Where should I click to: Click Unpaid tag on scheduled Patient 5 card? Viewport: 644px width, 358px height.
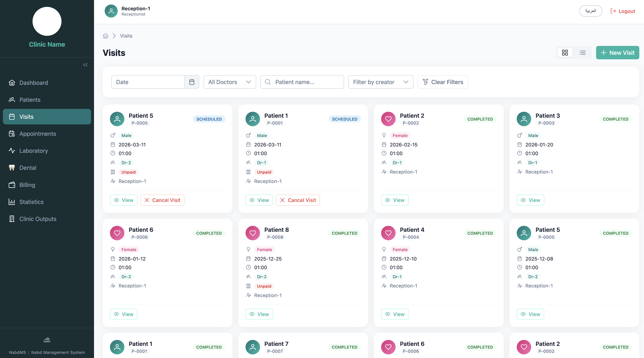pyautogui.click(x=129, y=172)
